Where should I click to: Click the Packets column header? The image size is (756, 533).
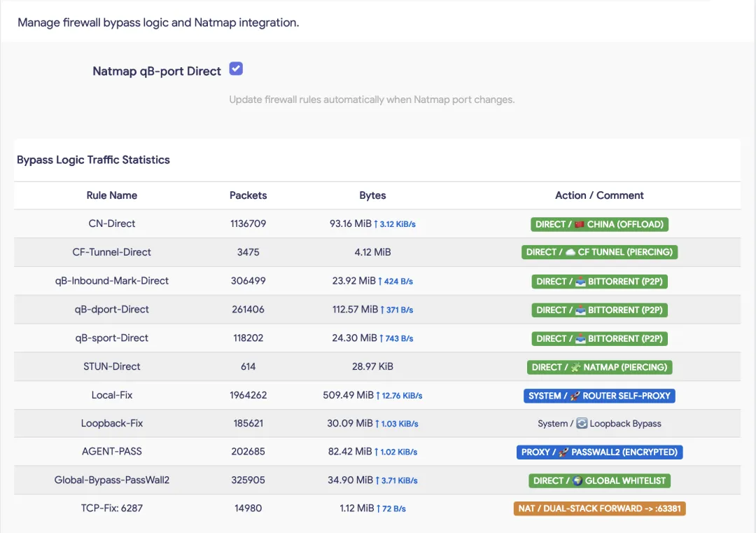[248, 195]
